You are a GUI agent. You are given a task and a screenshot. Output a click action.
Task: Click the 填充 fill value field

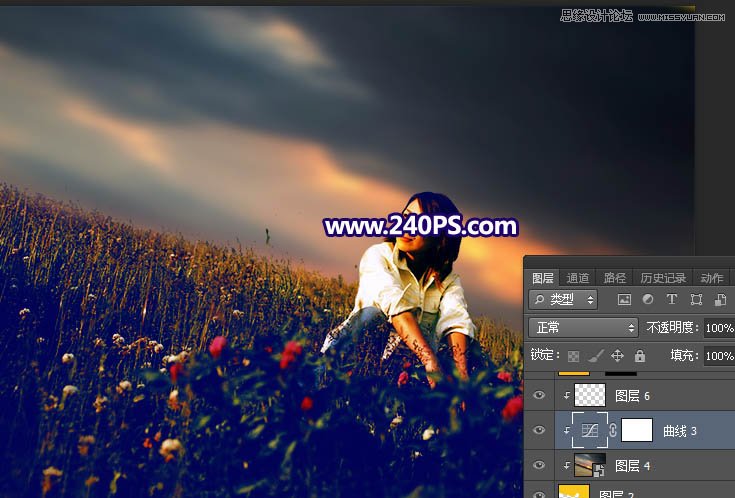coord(719,356)
